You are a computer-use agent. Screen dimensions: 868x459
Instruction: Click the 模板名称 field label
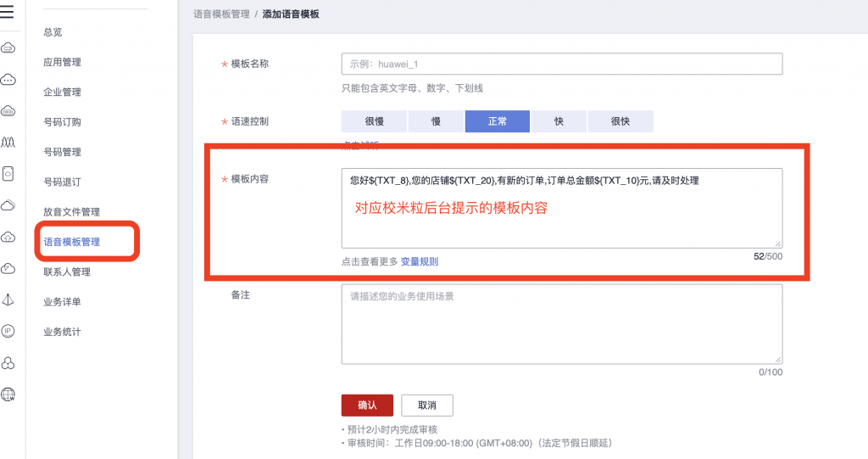(250, 64)
